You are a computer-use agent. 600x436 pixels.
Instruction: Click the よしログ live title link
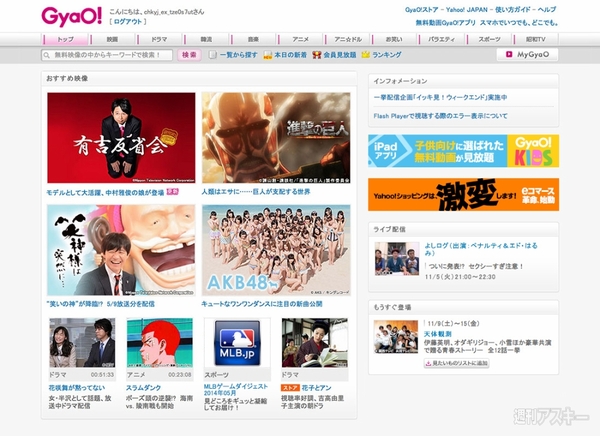pyautogui.click(x=481, y=249)
